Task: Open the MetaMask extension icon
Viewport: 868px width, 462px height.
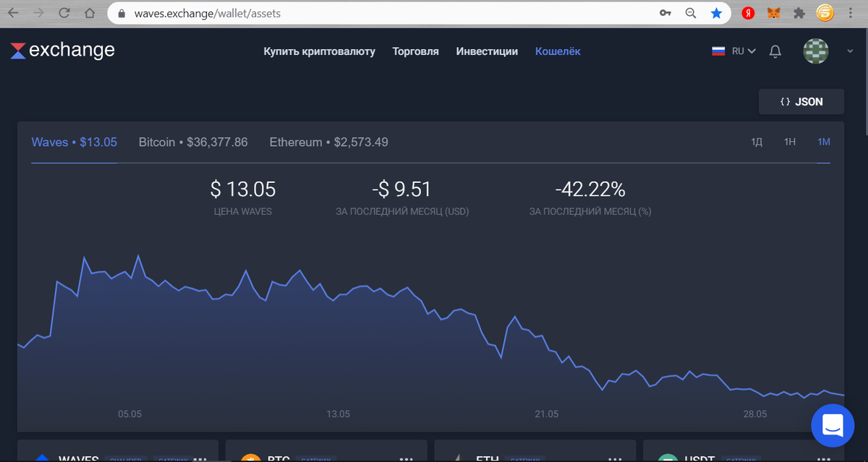Action: tap(773, 12)
